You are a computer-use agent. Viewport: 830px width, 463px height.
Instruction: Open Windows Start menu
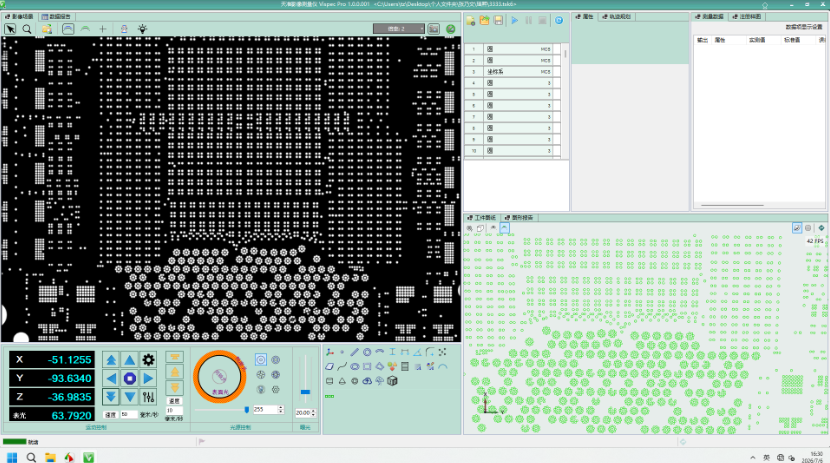pos(12,457)
